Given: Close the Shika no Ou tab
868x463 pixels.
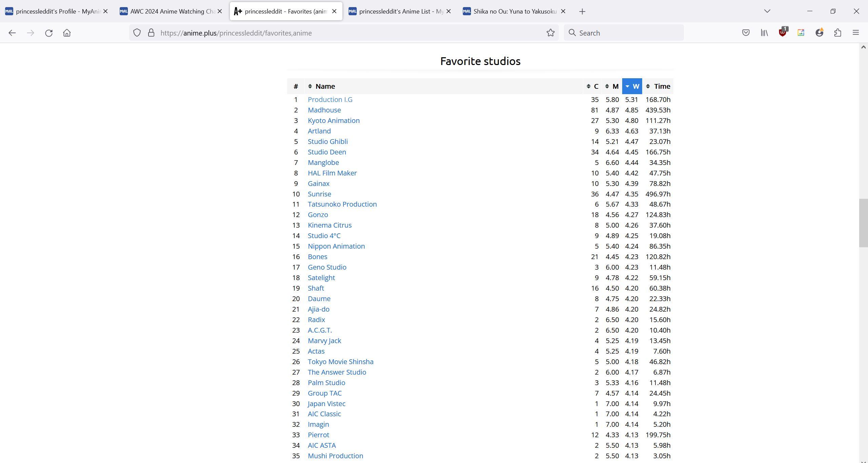Looking at the screenshot, I should [563, 12].
